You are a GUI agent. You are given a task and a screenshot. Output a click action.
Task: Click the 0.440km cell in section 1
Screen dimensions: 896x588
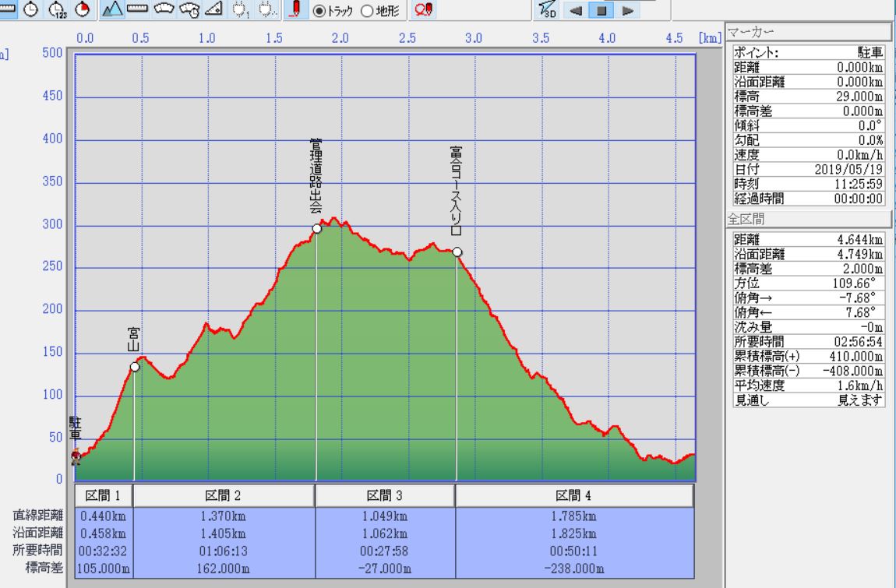click(x=104, y=516)
